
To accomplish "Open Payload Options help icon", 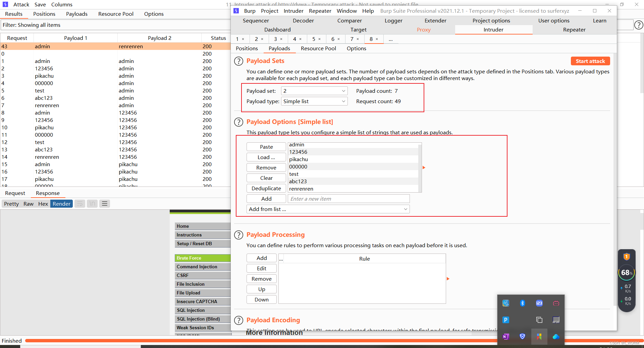I will 238,122.
